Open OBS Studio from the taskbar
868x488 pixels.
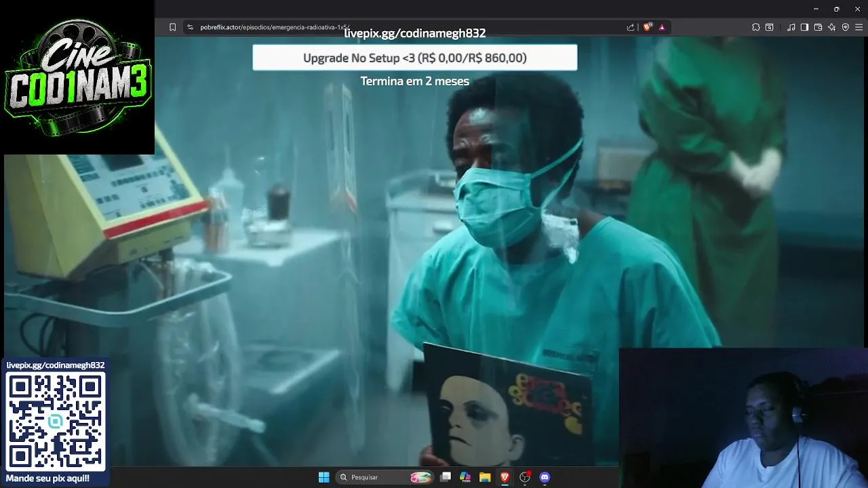tap(524, 477)
